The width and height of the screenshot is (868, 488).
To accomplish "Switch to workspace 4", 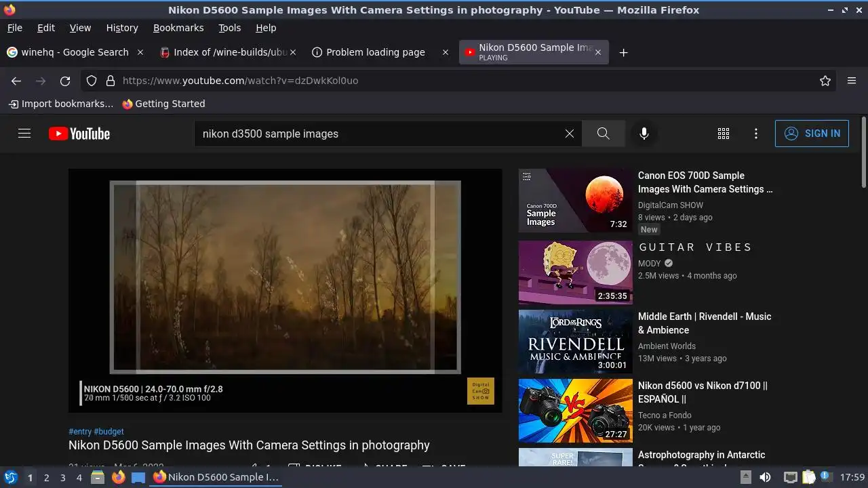I will point(79,478).
